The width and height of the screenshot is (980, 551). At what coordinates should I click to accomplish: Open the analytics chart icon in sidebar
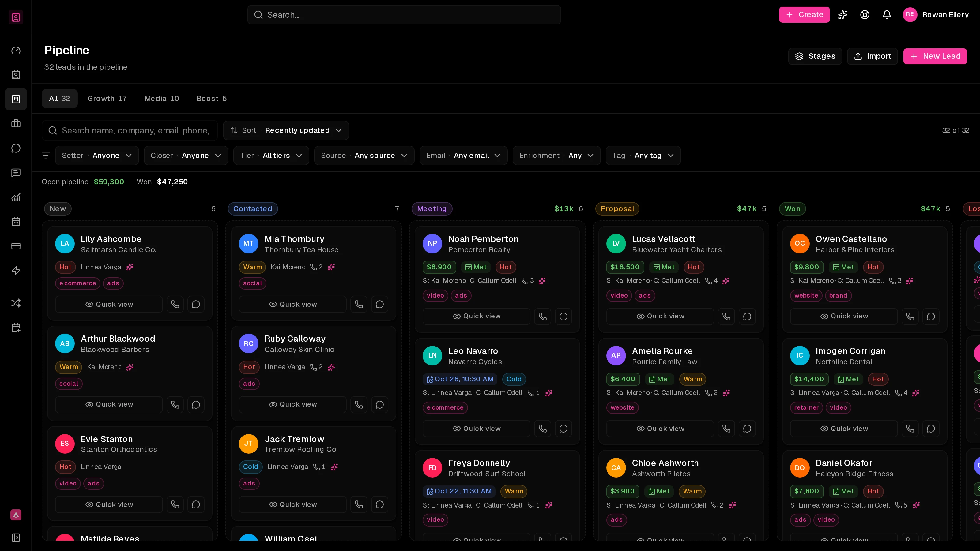16,197
